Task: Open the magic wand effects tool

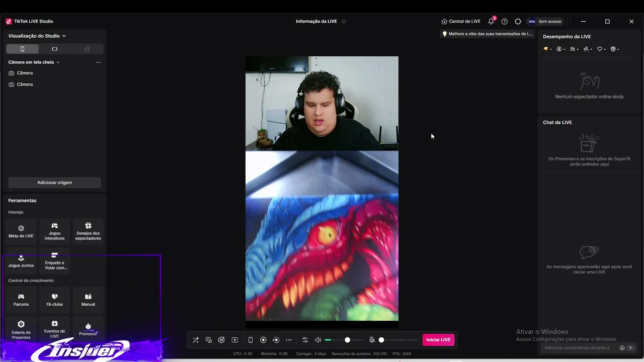Action: [x=196, y=340]
